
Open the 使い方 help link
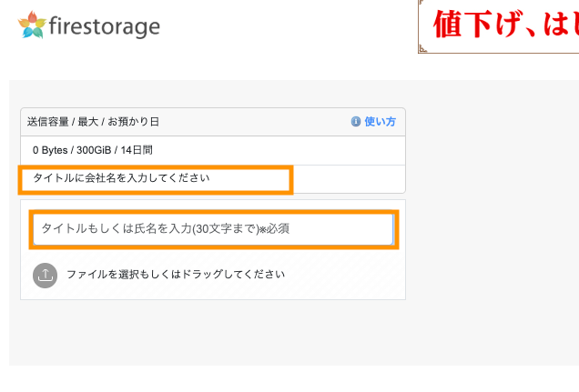tap(380, 122)
